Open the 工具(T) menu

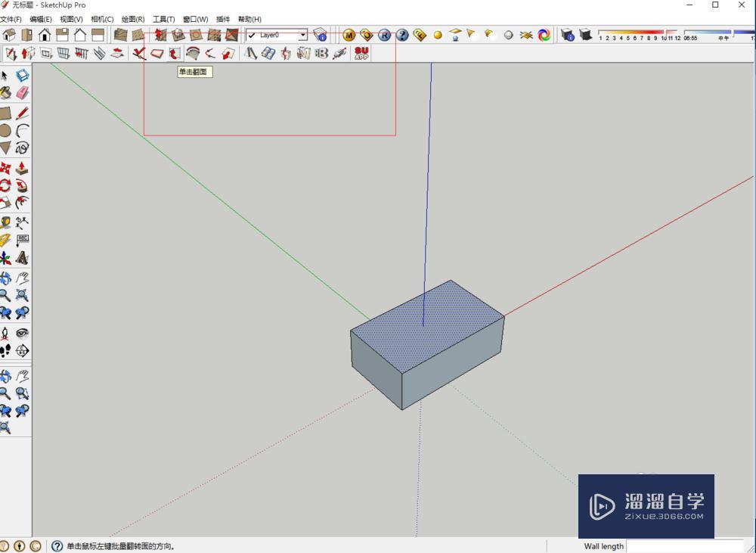click(164, 20)
